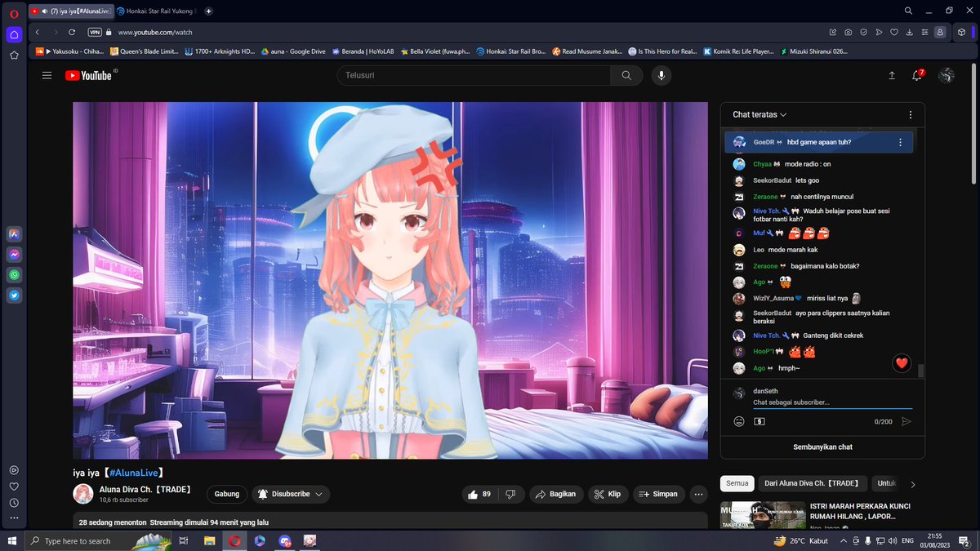Start voice search with the microphone
The height and width of the screenshot is (551, 980).
661,75
